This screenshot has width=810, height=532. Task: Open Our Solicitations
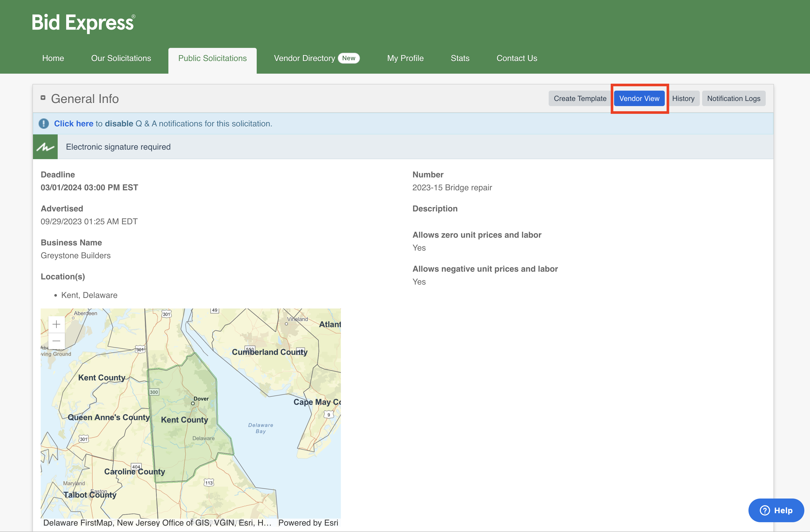(x=121, y=58)
